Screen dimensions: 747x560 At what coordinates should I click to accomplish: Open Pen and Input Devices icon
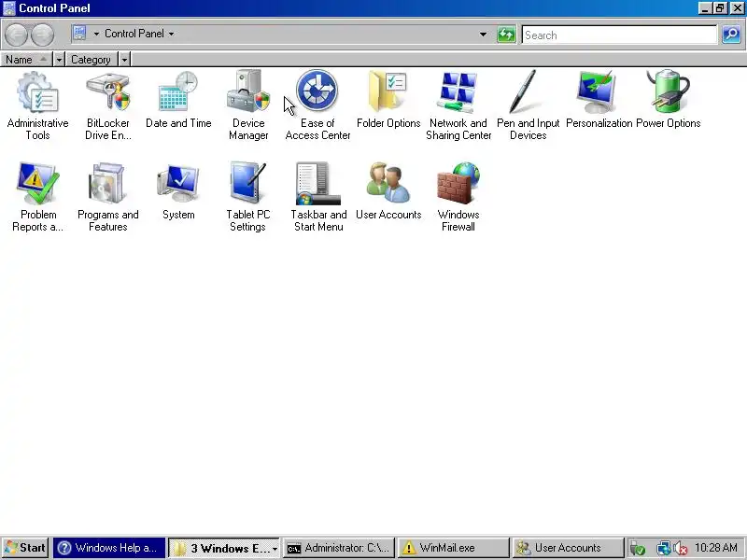pyautogui.click(x=528, y=91)
